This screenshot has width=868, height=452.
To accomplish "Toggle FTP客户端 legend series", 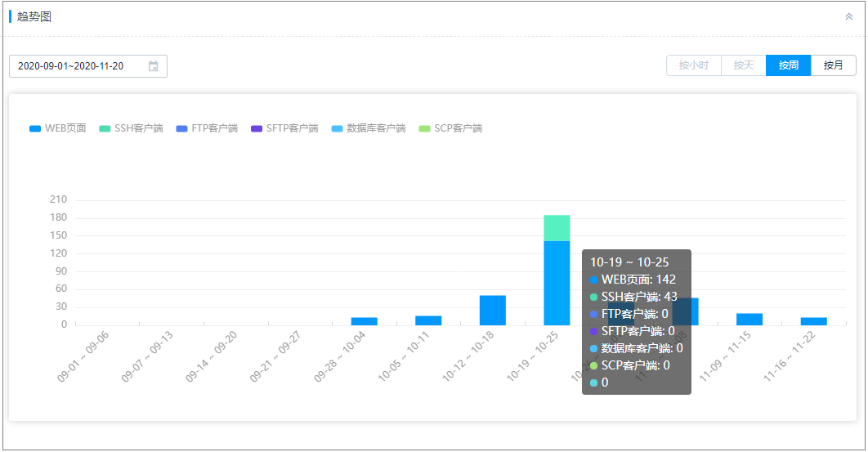I will pyautogui.click(x=207, y=128).
